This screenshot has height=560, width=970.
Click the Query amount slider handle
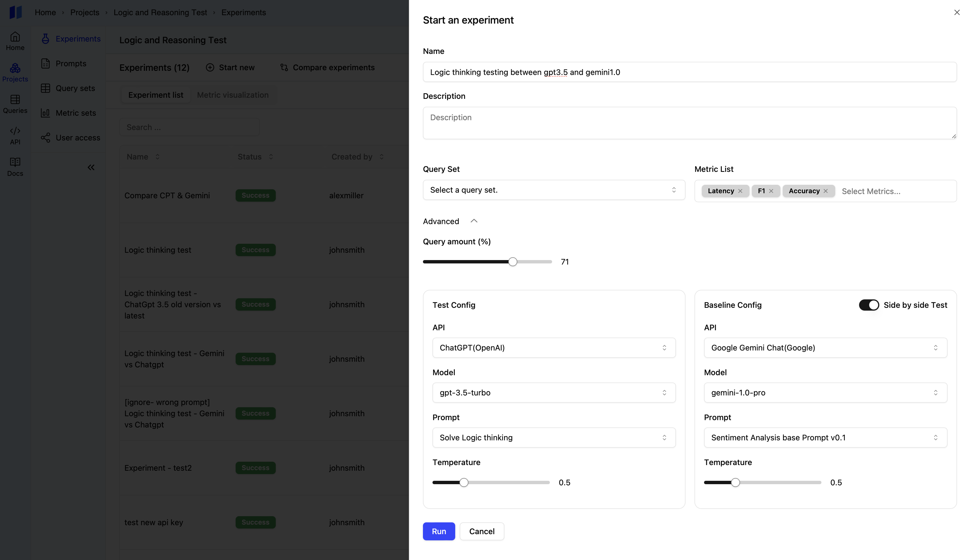point(512,262)
